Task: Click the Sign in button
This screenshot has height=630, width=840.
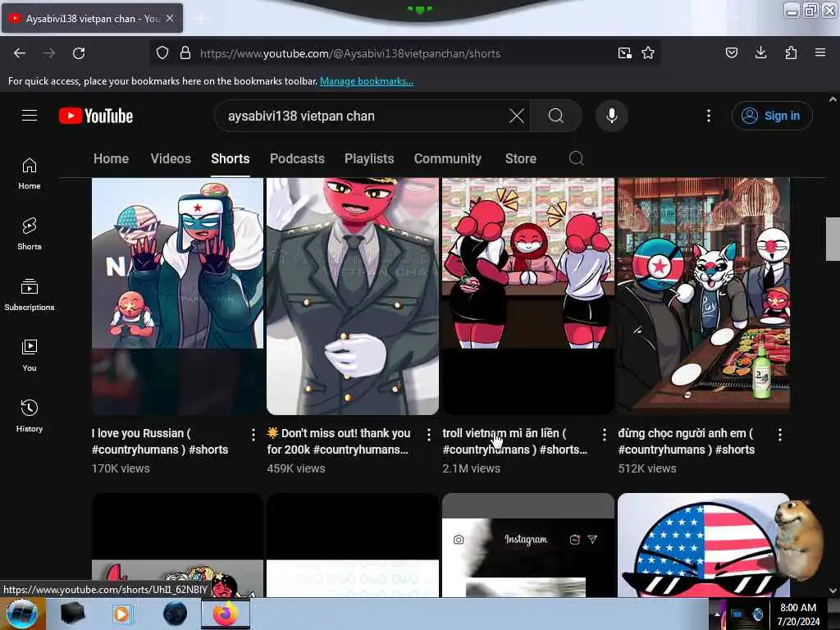Action: pyautogui.click(x=772, y=116)
